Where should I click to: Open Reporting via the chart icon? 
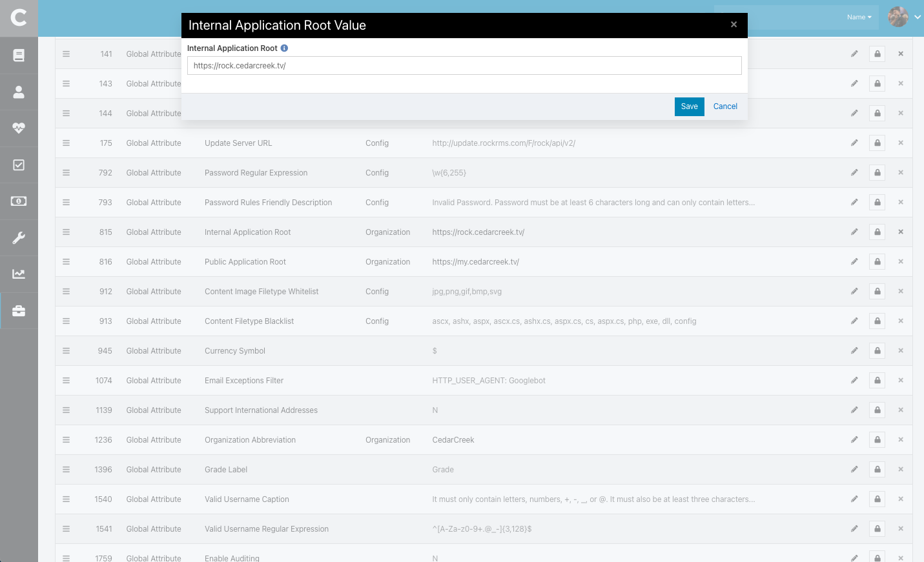[19, 274]
